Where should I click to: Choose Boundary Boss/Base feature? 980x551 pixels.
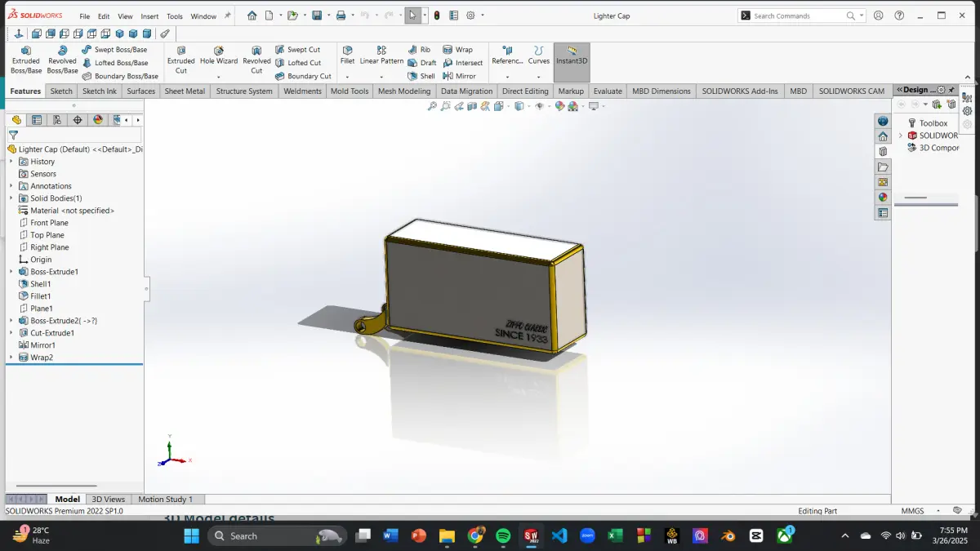point(120,76)
